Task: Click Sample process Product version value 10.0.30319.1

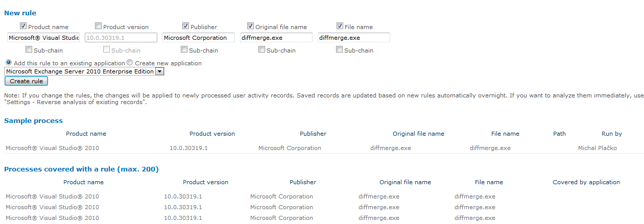Action: point(188,148)
